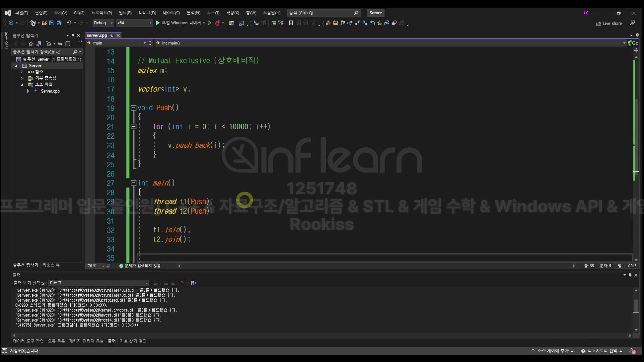Collapse the 소스 파일 folder node
644x362 pixels.
pyautogui.click(x=22, y=85)
